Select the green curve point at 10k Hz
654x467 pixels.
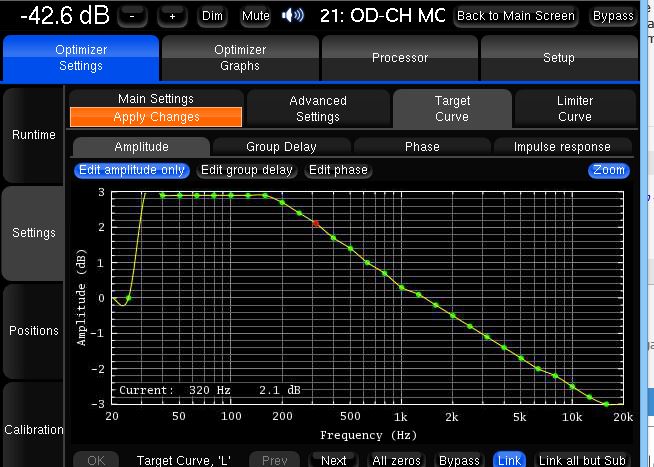pos(572,387)
